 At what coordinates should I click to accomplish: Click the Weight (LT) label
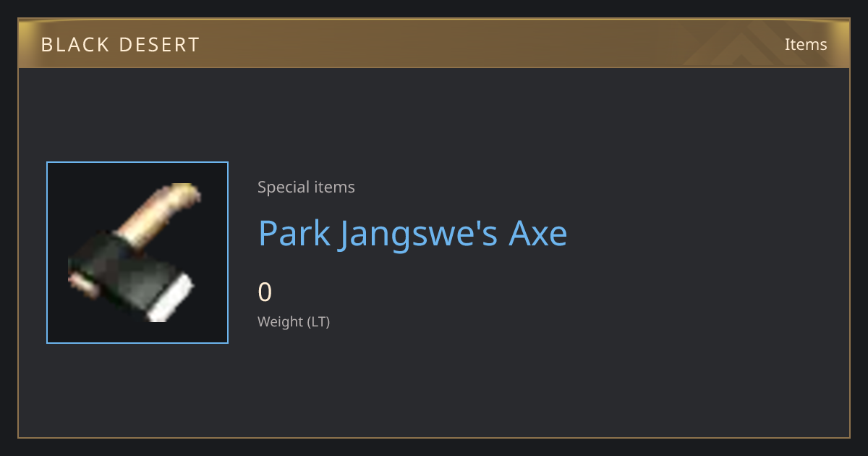coord(294,321)
